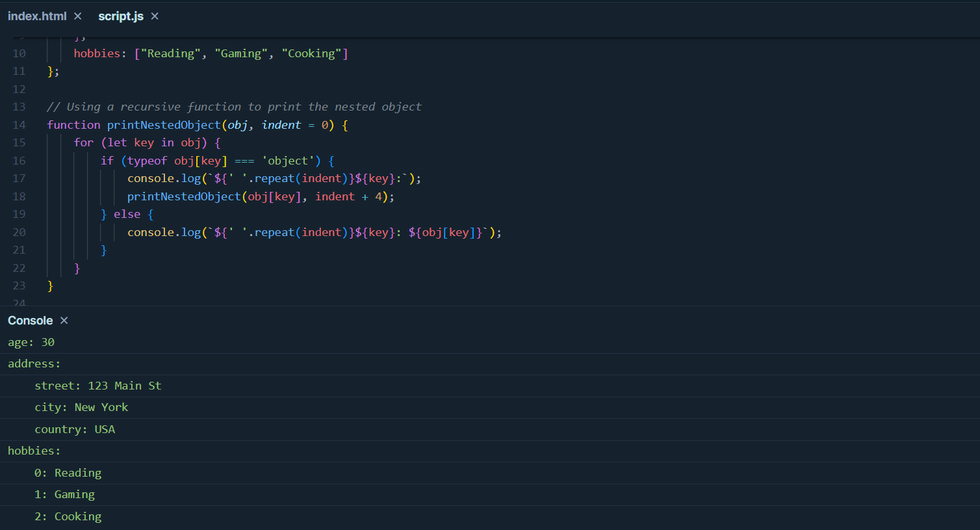Click console output "age: 30"

click(31, 342)
